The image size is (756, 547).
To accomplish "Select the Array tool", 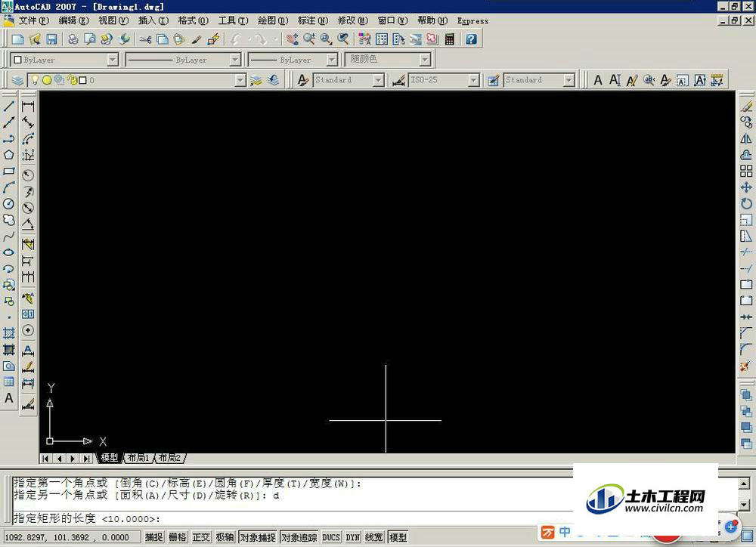I will pos(746,171).
